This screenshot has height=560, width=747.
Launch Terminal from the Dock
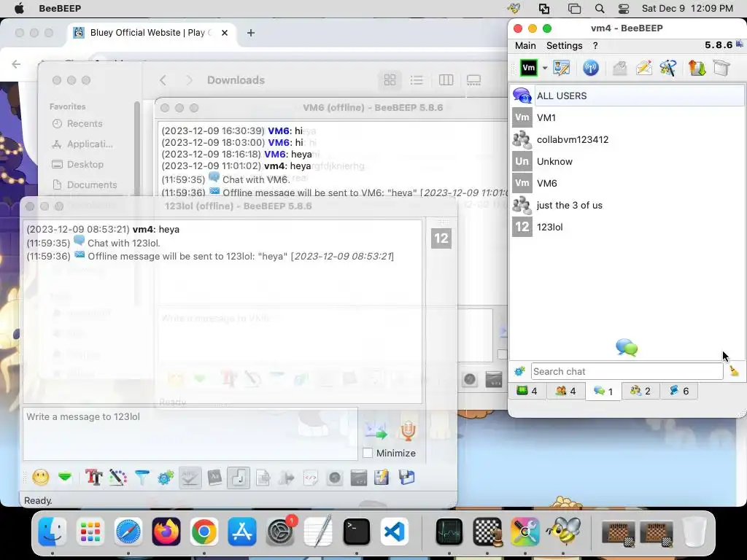356,532
